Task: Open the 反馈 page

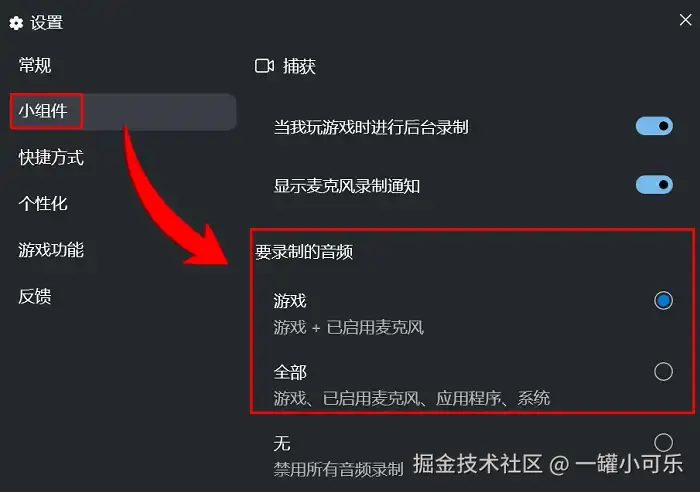Action: pos(35,296)
